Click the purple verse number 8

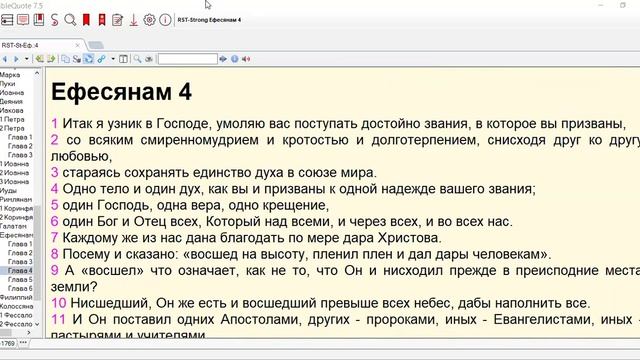coord(55,254)
